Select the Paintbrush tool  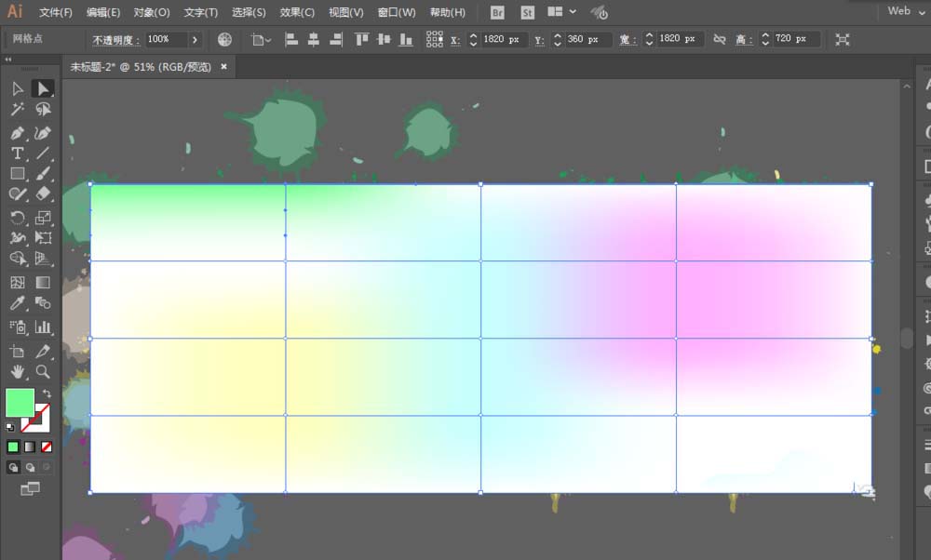pos(43,174)
